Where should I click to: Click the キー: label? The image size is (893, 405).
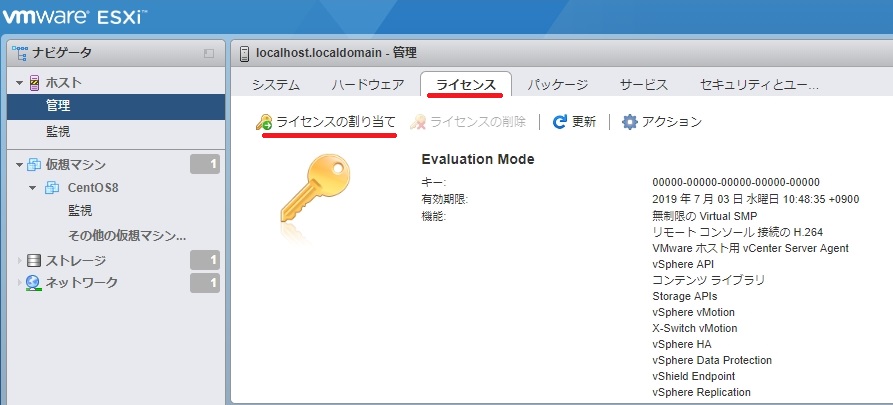click(x=433, y=182)
